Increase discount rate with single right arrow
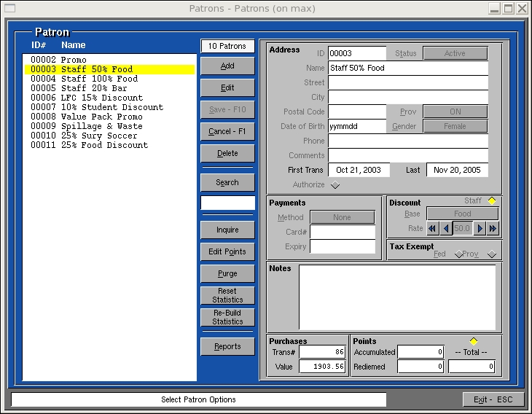 click(x=480, y=228)
